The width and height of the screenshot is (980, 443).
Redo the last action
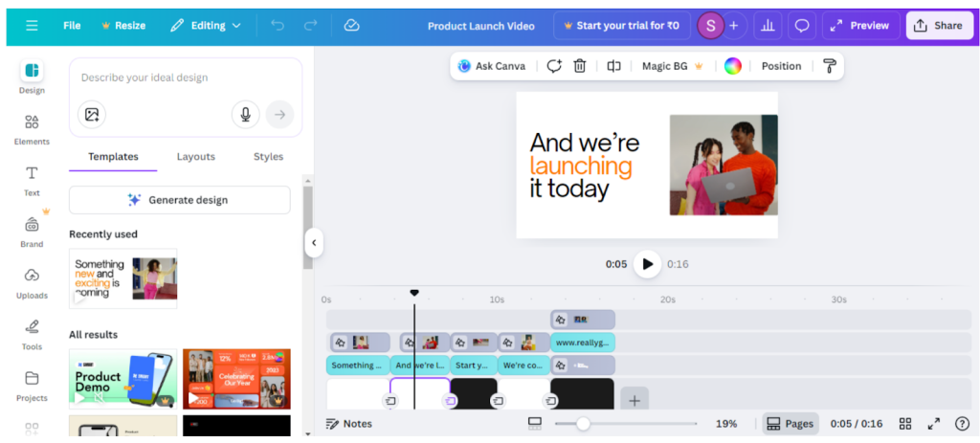pos(310,26)
